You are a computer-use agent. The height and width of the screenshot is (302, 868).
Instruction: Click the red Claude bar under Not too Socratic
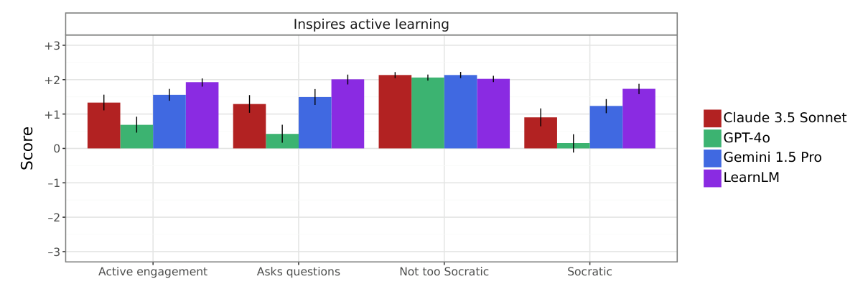click(x=395, y=111)
